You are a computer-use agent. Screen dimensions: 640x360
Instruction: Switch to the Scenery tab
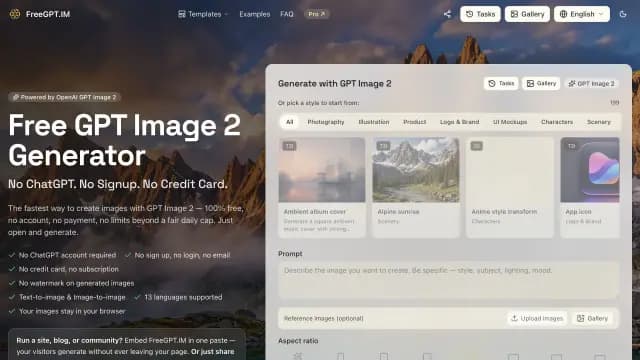point(599,122)
